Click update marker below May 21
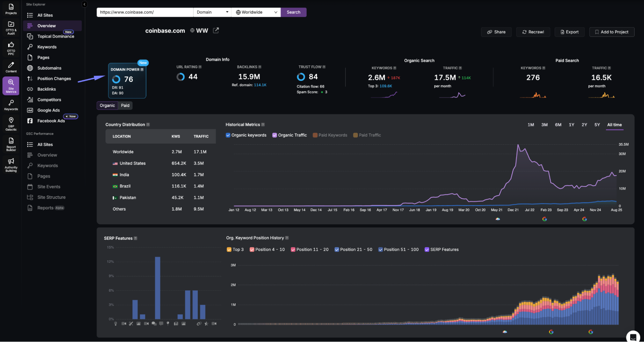The image size is (644, 342). (498, 219)
